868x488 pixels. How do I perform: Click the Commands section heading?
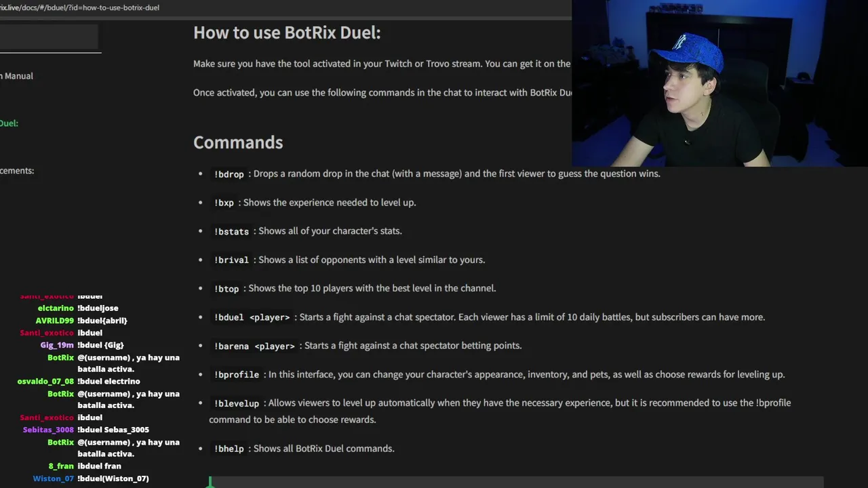pyautogui.click(x=238, y=142)
